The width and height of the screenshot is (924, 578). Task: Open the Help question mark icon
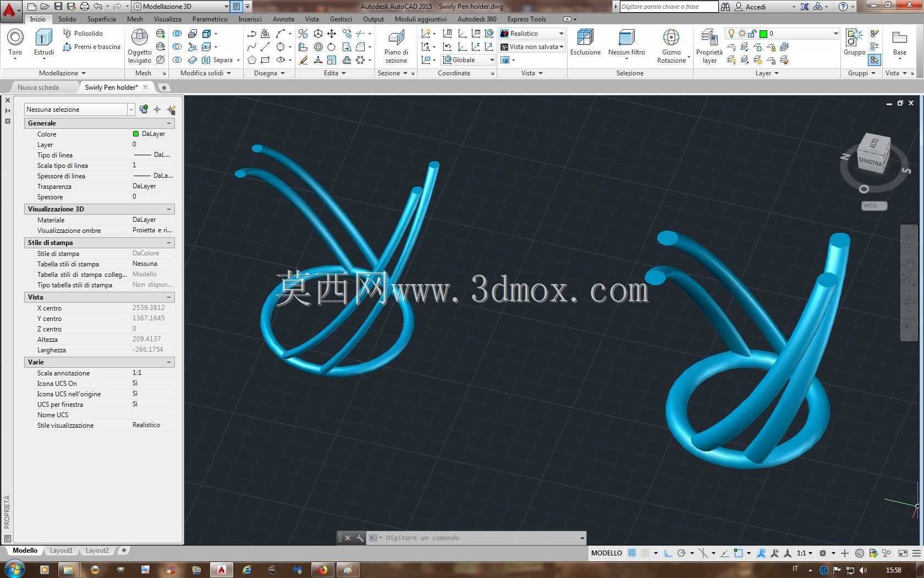tap(843, 7)
